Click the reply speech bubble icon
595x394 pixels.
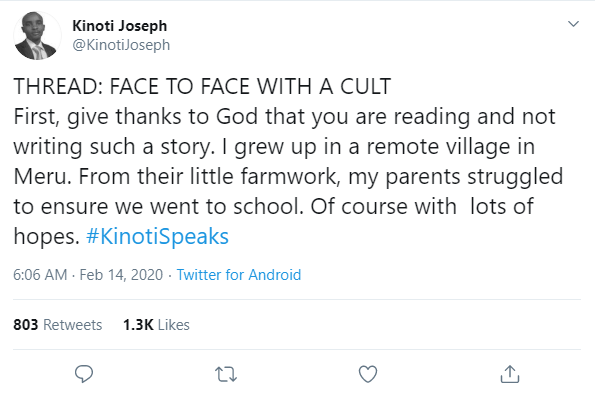click(x=84, y=374)
